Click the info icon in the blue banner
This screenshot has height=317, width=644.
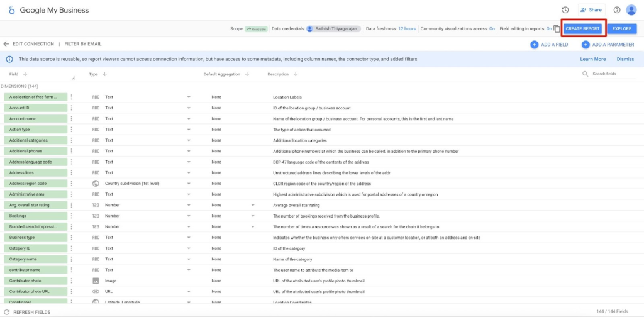pos(9,59)
